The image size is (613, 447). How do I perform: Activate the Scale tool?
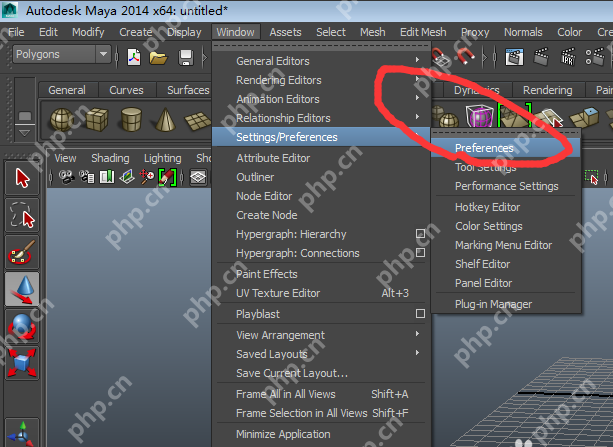22,363
